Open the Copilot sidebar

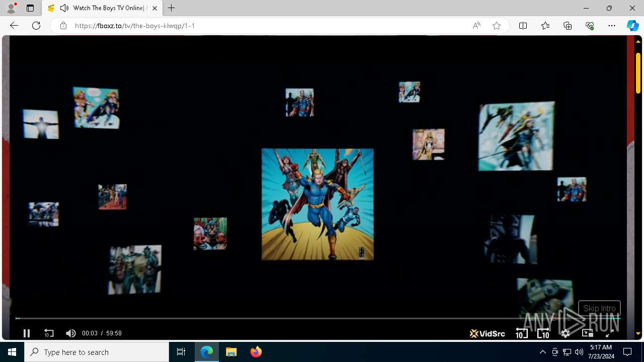pos(632,26)
